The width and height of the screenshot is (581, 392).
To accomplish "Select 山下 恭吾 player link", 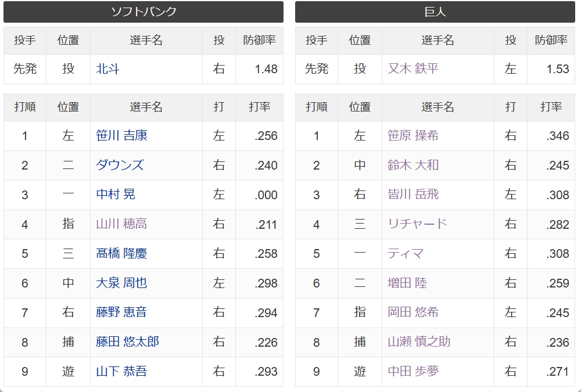I will tap(121, 371).
